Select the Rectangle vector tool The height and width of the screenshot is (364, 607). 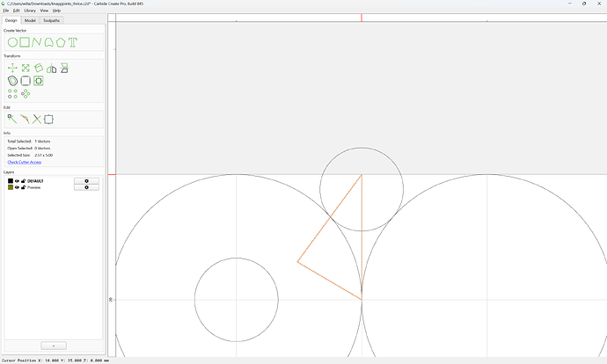(x=25, y=42)
